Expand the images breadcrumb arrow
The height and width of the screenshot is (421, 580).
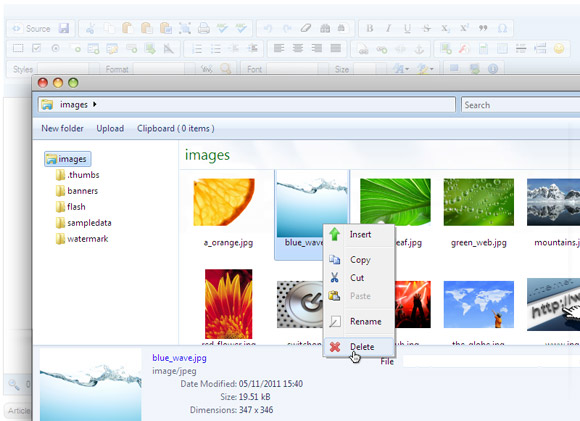[95, 105]
